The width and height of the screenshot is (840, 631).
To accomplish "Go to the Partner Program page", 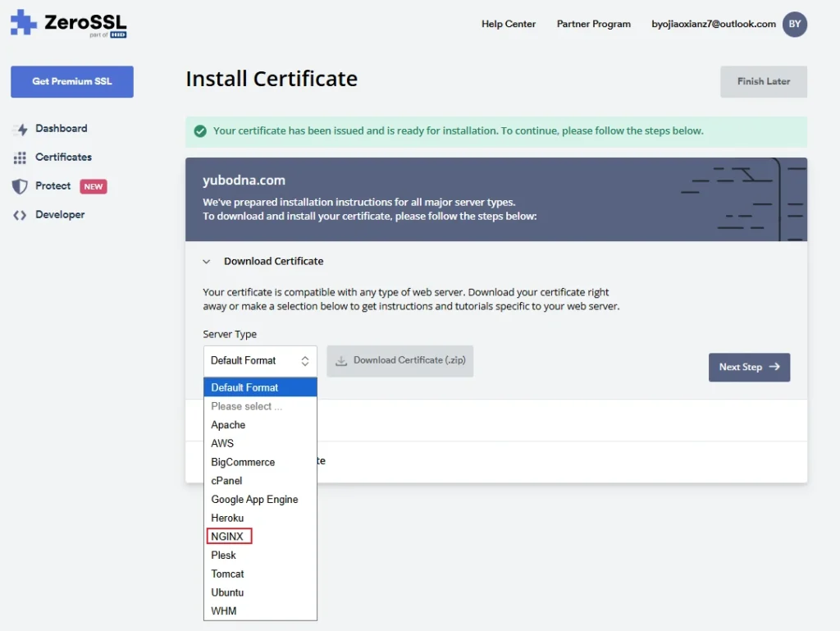I will click(593, 25).
